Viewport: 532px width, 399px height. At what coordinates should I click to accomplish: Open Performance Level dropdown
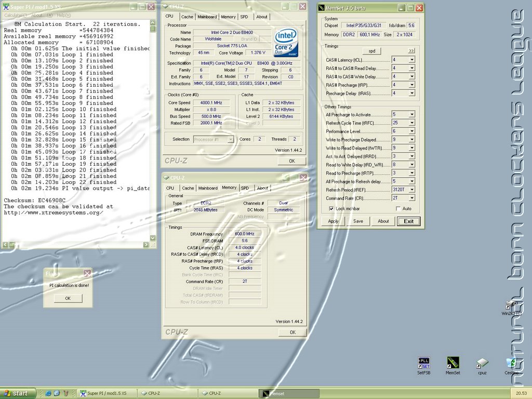click(x=411, y=131)
